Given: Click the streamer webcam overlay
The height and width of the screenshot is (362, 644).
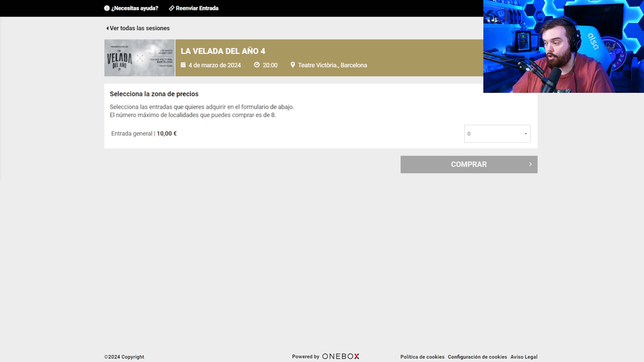Looking at the screenshot, I should 563,47.
